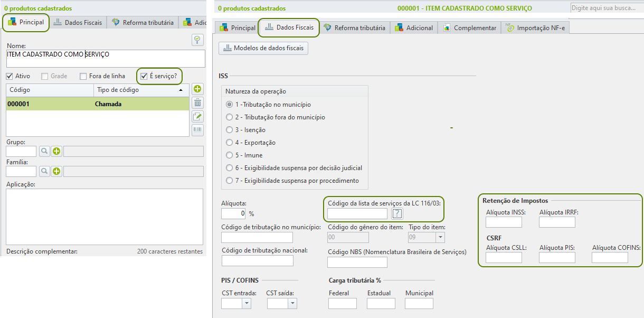
Task: Add a new code with green plus
Action: click(x=198, y=89)
